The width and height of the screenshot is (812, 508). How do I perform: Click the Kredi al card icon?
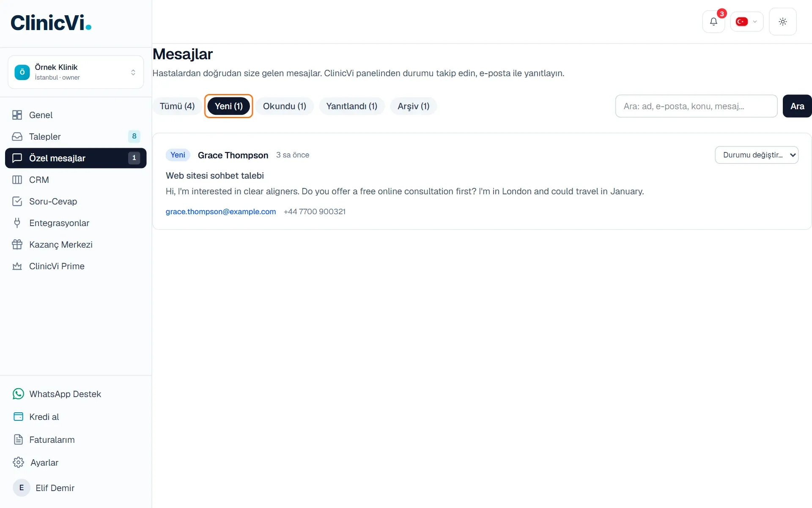click(x=18, y=417)
